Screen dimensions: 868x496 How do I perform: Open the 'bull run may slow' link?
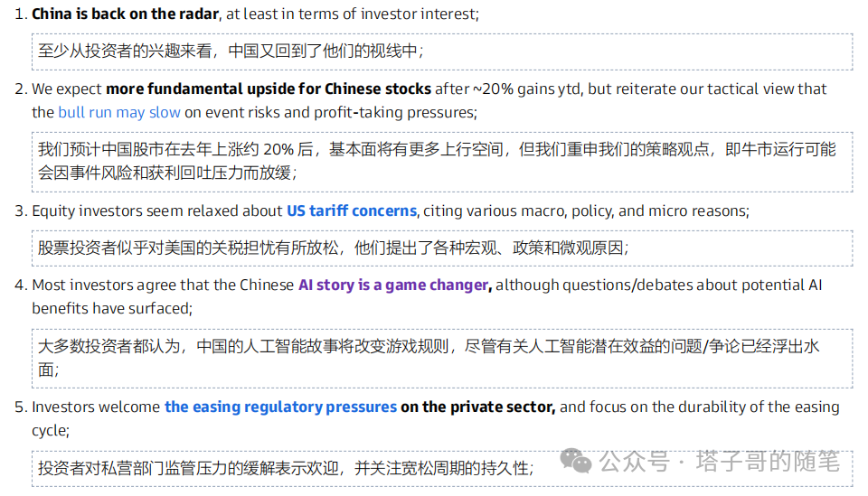(x=119, y=112)
